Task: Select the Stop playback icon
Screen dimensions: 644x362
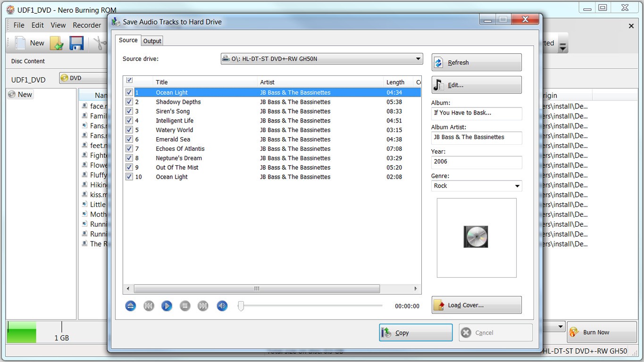Action: pyautogui.click(x=184, y=305)
